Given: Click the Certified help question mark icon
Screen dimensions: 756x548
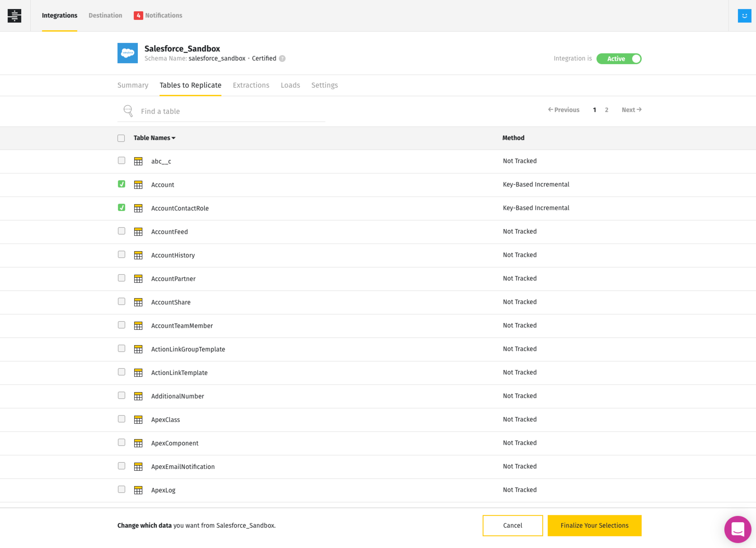Looking at the screenshot, I should (282, 58).
